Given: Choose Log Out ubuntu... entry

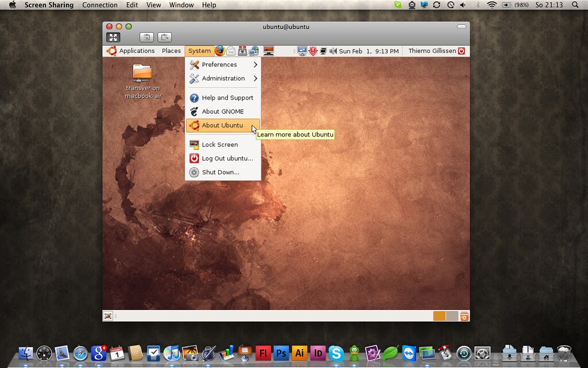Looking at the screenshot, I should click(x=223, y=159).
